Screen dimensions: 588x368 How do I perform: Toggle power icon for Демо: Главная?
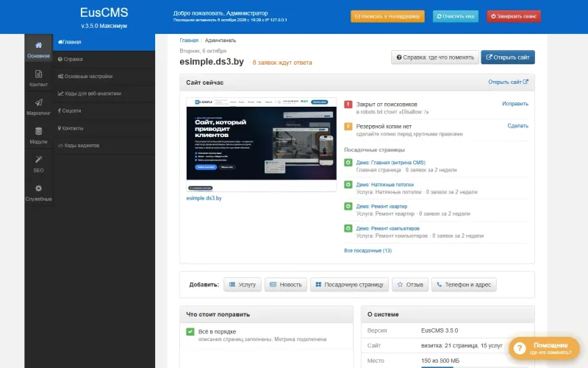(348, 163)
